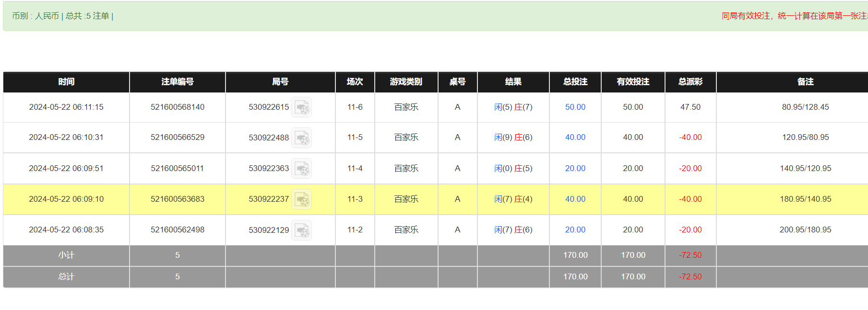Click the 有效投注 column header

point(633,82)
